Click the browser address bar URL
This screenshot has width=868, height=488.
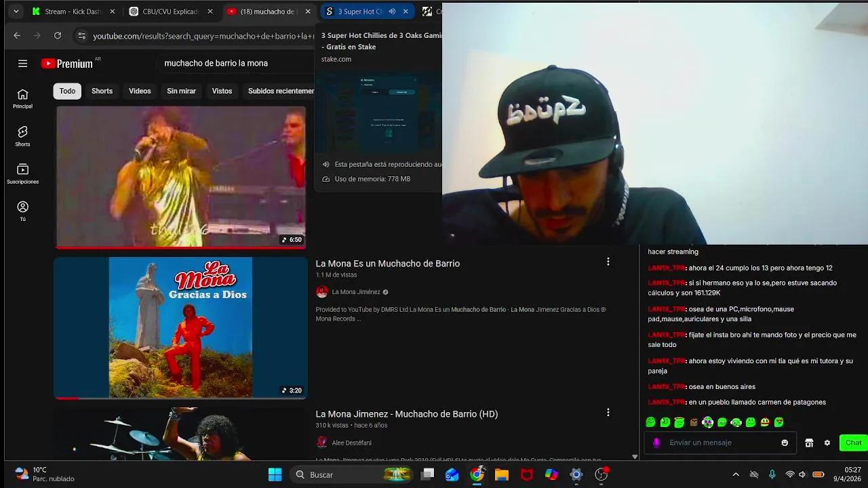point(203,36)
